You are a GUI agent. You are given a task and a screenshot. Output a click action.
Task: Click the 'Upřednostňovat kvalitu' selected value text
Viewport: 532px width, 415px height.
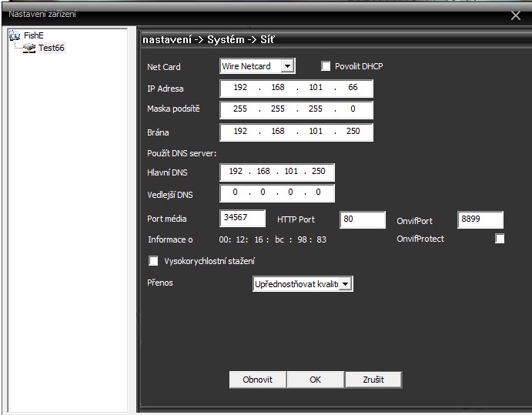296,284
